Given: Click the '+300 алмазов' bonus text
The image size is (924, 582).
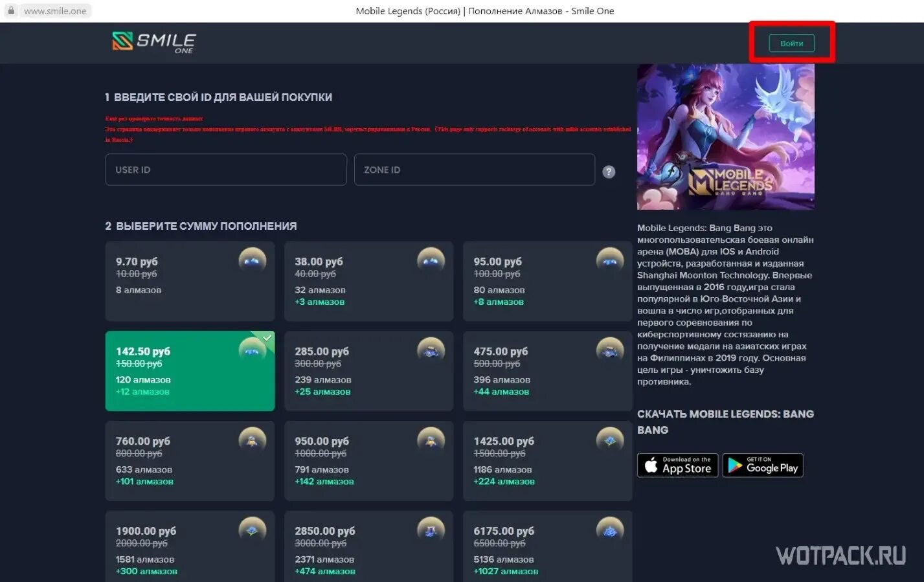Looking at the screenshot, I should [x=146, y=572].
